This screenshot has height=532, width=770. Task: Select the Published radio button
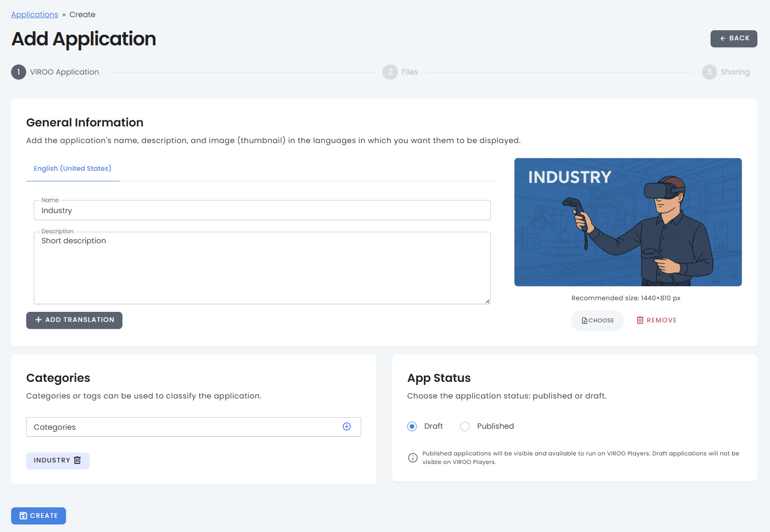pyautogui.click(x=465, y=426)
